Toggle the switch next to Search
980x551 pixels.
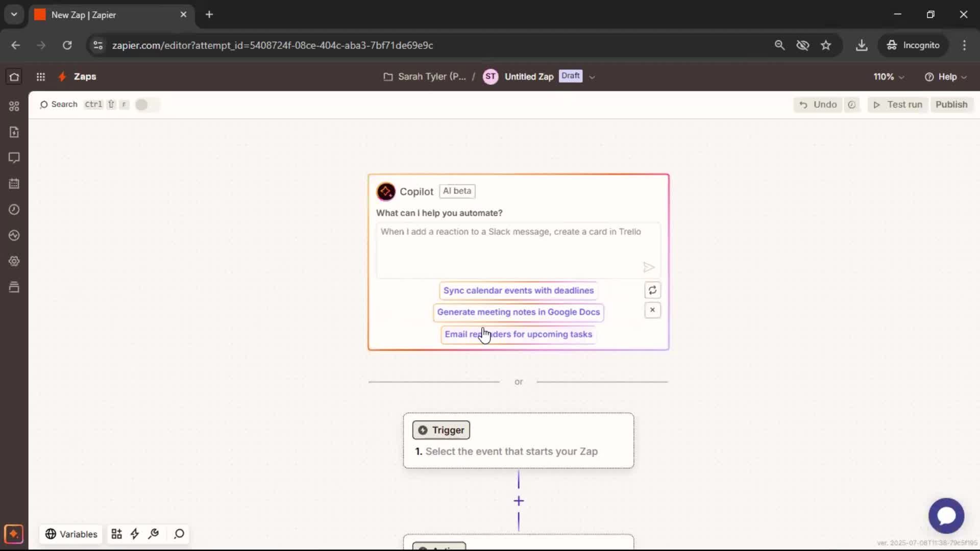[x=146, y=105]
